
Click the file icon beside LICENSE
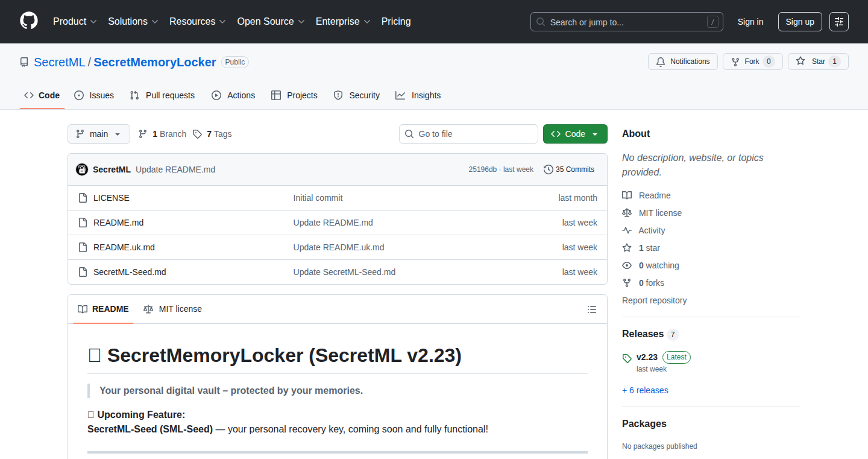83,198
